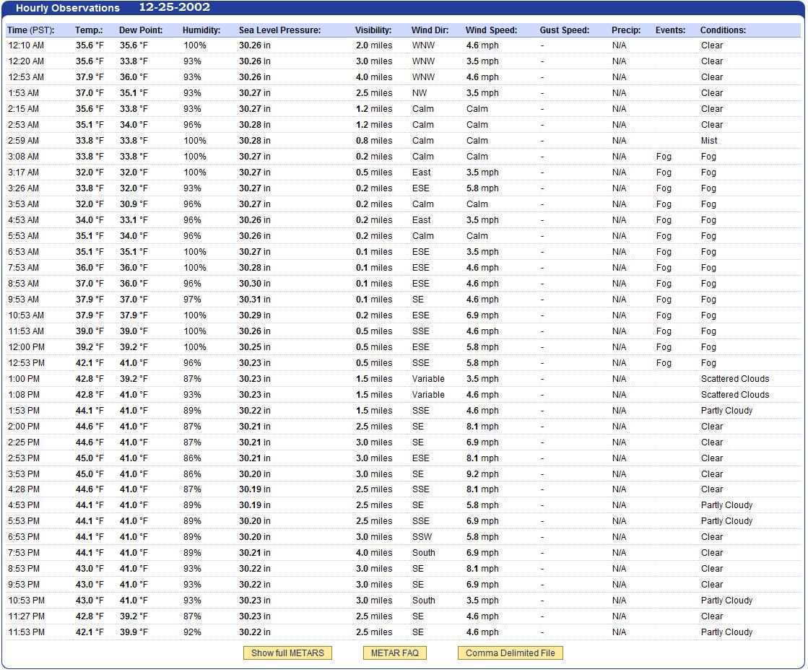
Task: Click the 12-25-2002 date in title
Action: 175,7
